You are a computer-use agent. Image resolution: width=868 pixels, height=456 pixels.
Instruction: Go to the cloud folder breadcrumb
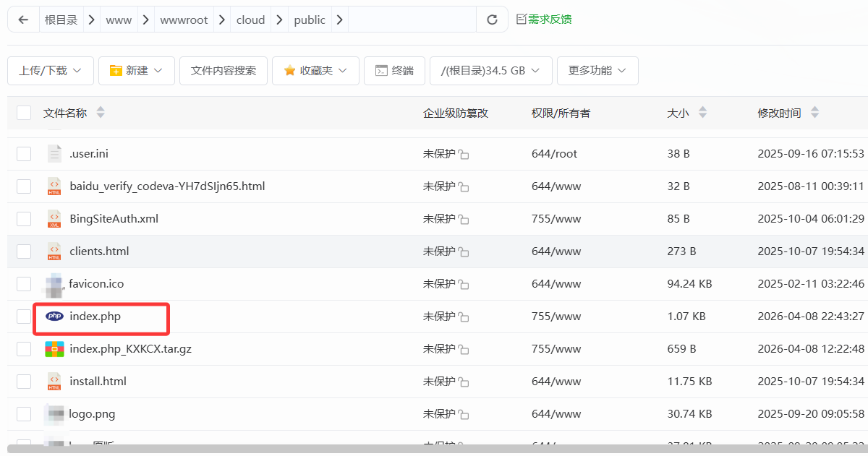click(250, 20)
